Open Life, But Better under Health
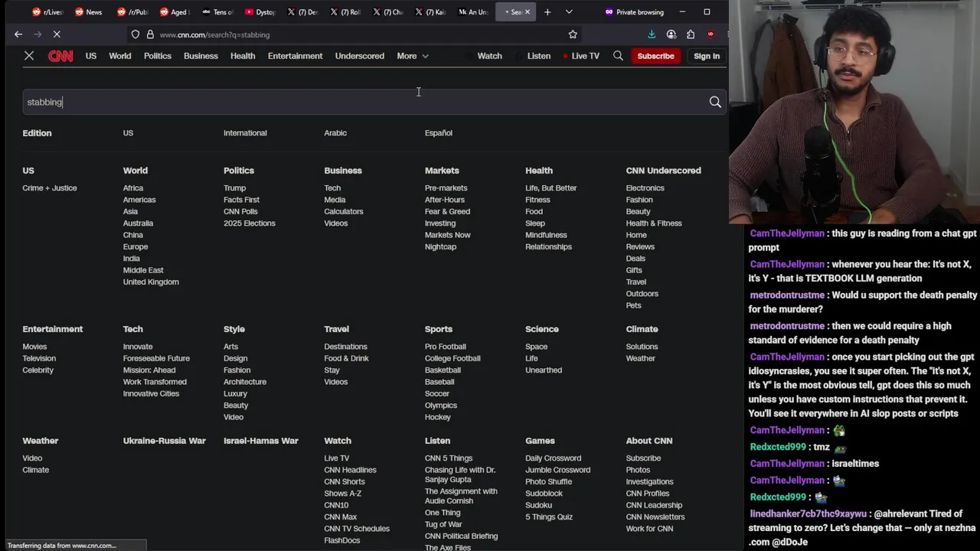This screenshot has height=551, width=980. 551,188
